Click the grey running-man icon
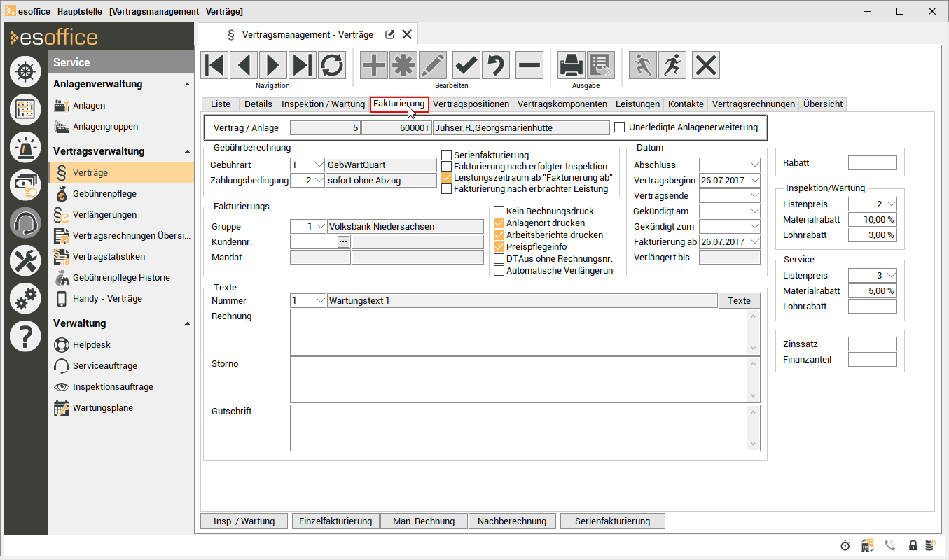Image resolution: width=949 pixels, height=560 pixels. point(643,65)
